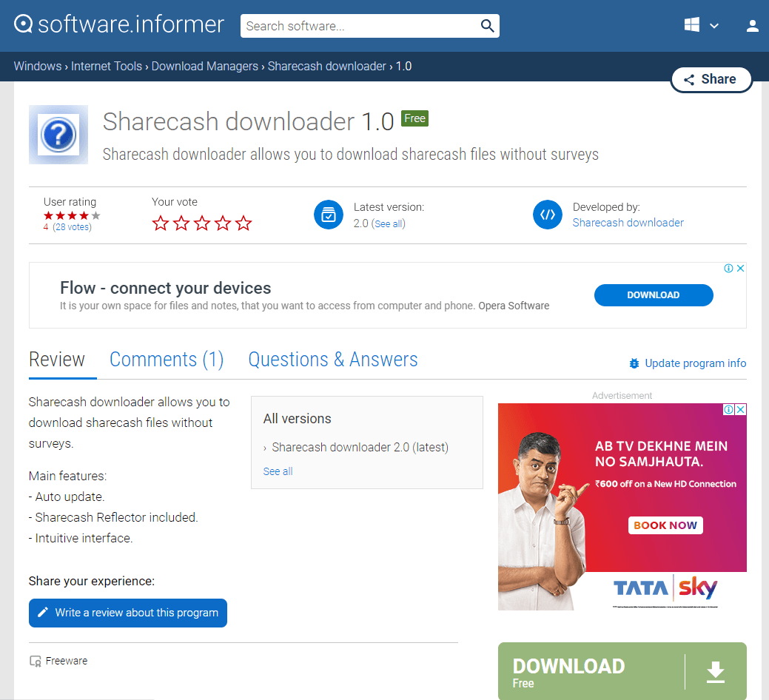Open Download Managers breadcrumb

204,66
